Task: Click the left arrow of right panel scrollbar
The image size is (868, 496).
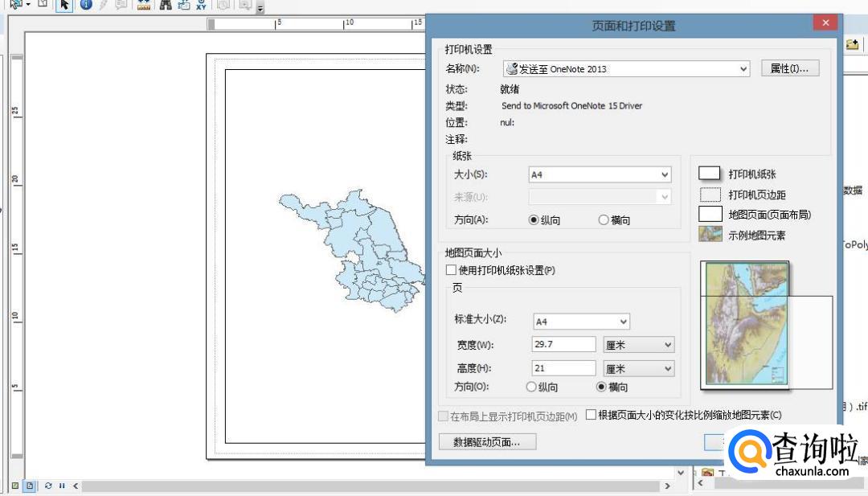Action: pos(699,482)
